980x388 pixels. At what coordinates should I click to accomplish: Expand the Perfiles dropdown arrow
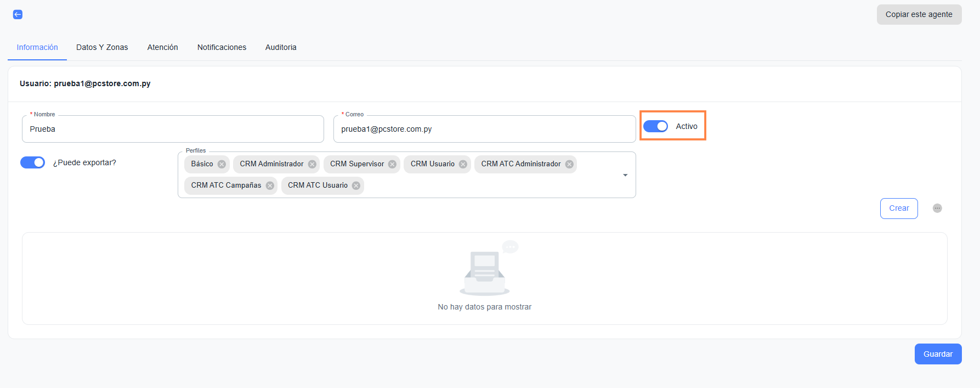click(x=625, y=175)
